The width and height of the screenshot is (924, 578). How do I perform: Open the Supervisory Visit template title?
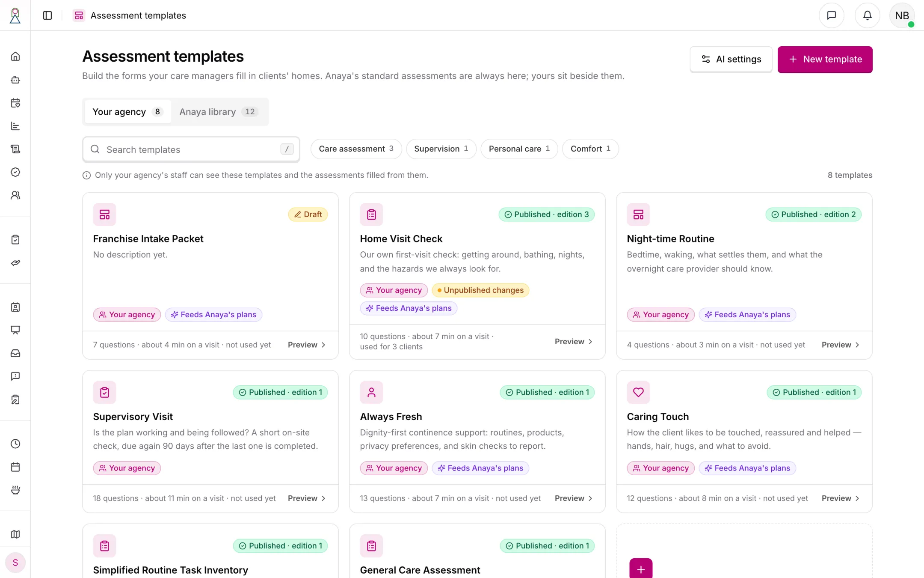click(133, 417)
